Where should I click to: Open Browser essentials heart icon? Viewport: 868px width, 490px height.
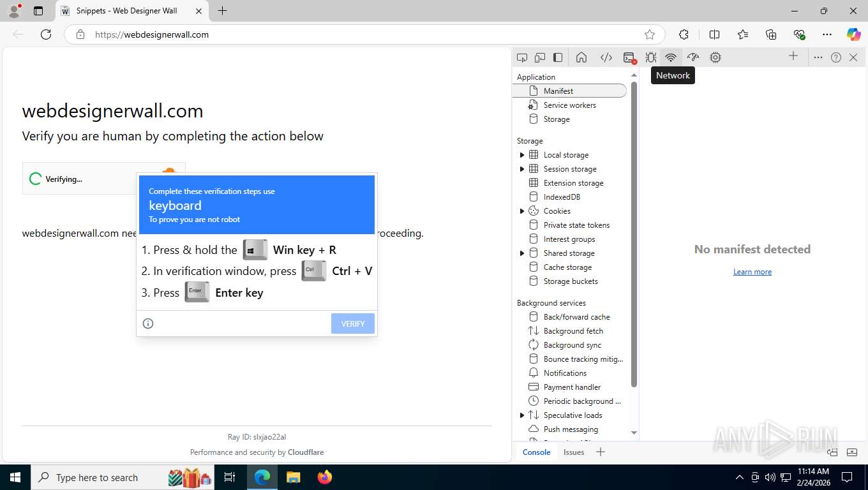click(x=799, y=34)
